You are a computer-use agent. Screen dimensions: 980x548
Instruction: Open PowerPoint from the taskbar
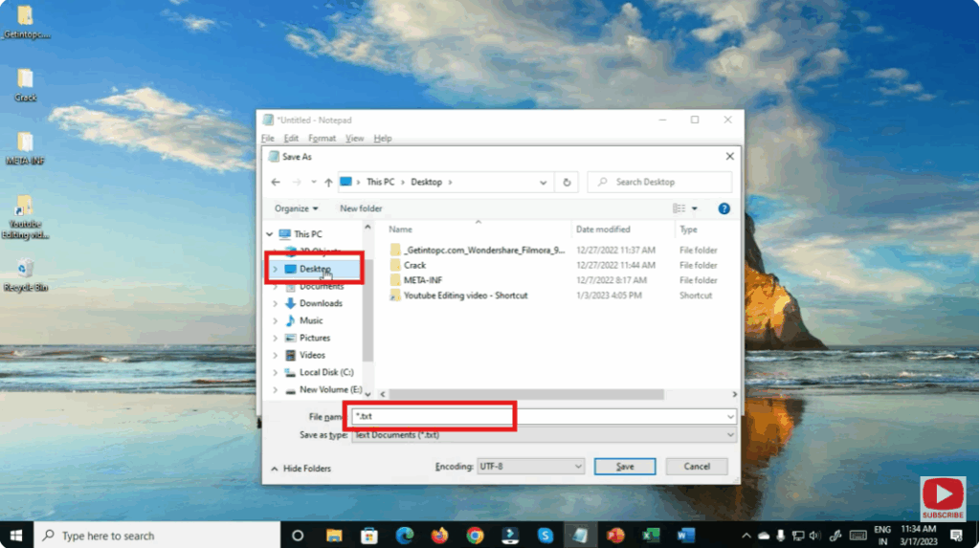point(615,536)
